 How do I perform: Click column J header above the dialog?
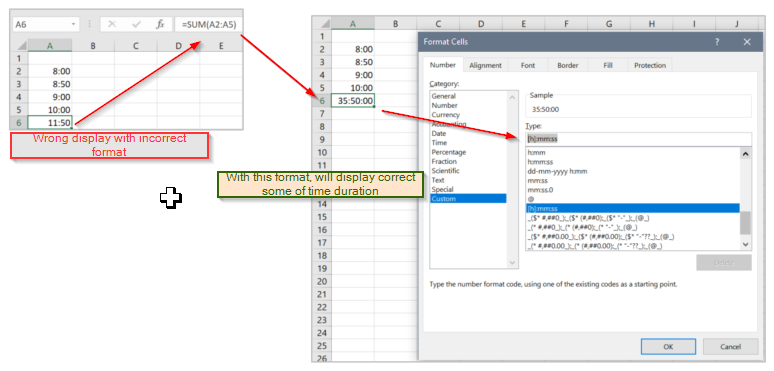(x=736, y=24)
